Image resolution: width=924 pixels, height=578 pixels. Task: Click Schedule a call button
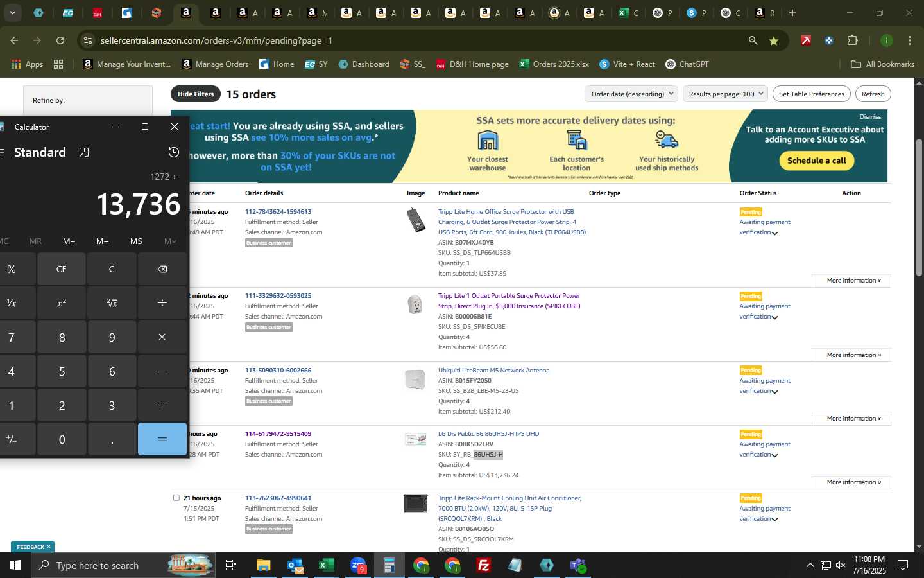tap(817, 161)
